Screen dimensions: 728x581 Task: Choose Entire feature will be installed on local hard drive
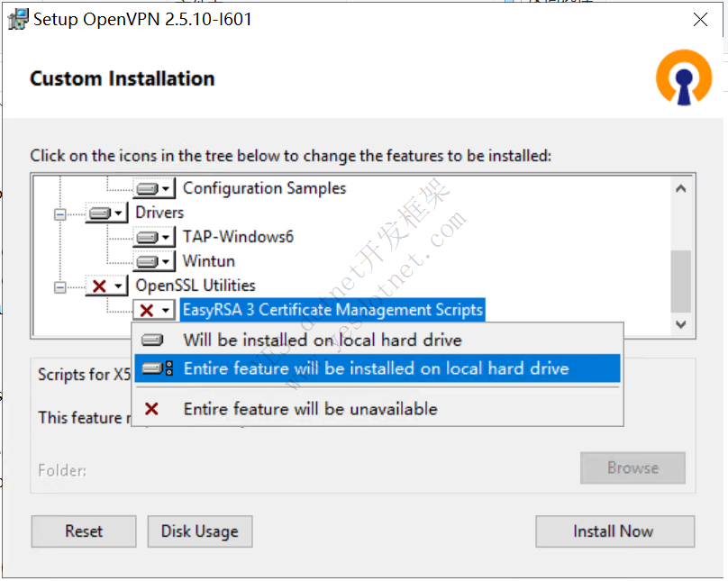coord(377,368)
